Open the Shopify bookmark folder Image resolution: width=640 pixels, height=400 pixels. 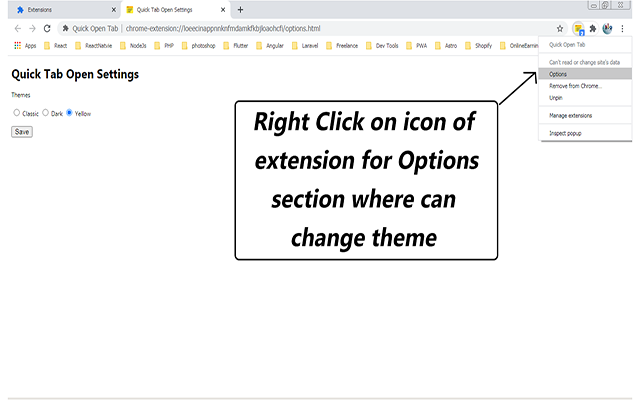coord(479,46)
